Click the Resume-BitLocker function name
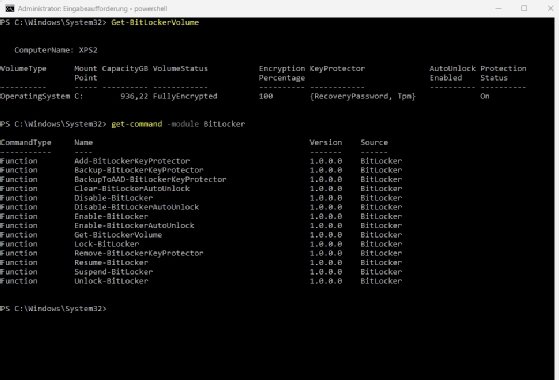Image resolution: width=559 pixels, height=380 pixels. pyautogui.click(x=111, y=263)
